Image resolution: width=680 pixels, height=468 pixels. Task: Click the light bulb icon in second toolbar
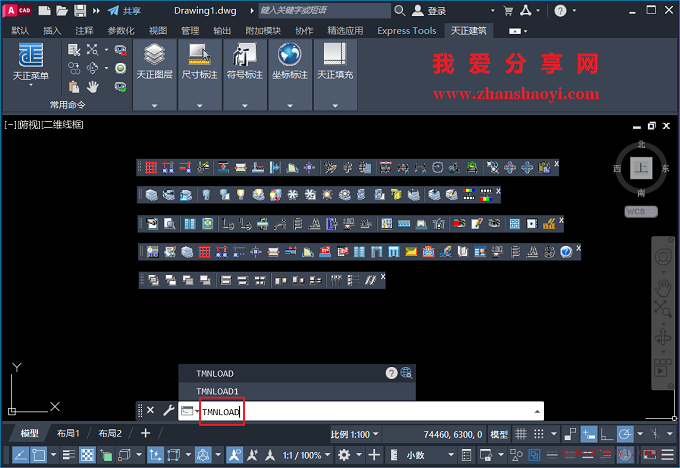[241, 195]
